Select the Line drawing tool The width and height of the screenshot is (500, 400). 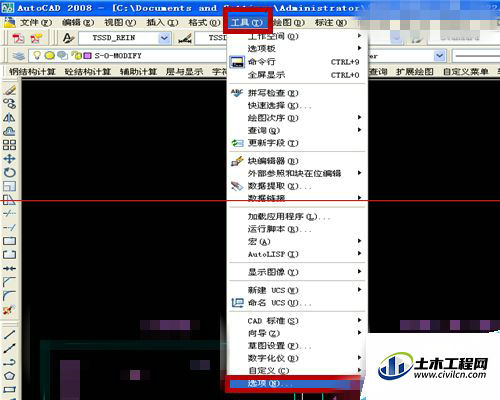tap(9, 334)
